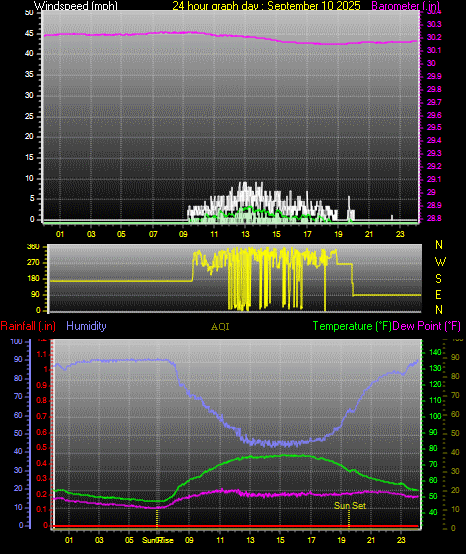Screen dimensions: 466x554
Task: Click the red "0.7" rainfall scale value
Action: coord(41,416)
